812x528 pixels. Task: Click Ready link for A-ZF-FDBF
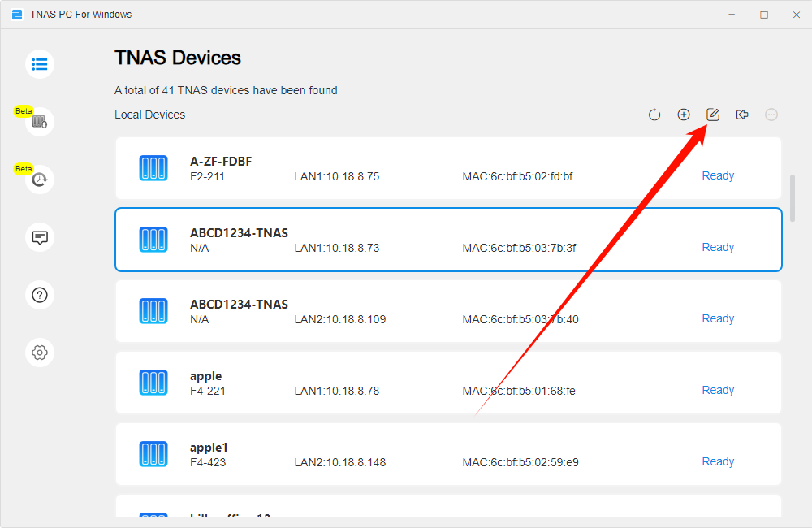(718, 175)
